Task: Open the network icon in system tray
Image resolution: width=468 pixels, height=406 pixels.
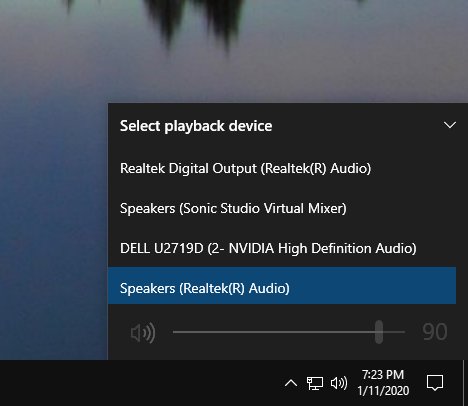Action: (x=315, y=383)
